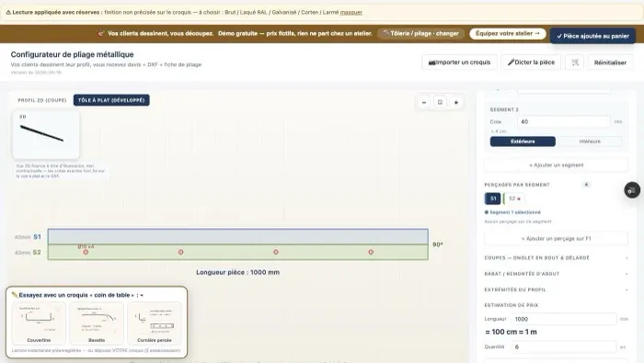Image resolution: width=644 pixels, height=363 pixels.
Task: Switch to Tôle à plat (développé) tab
Action: point(111,100)
